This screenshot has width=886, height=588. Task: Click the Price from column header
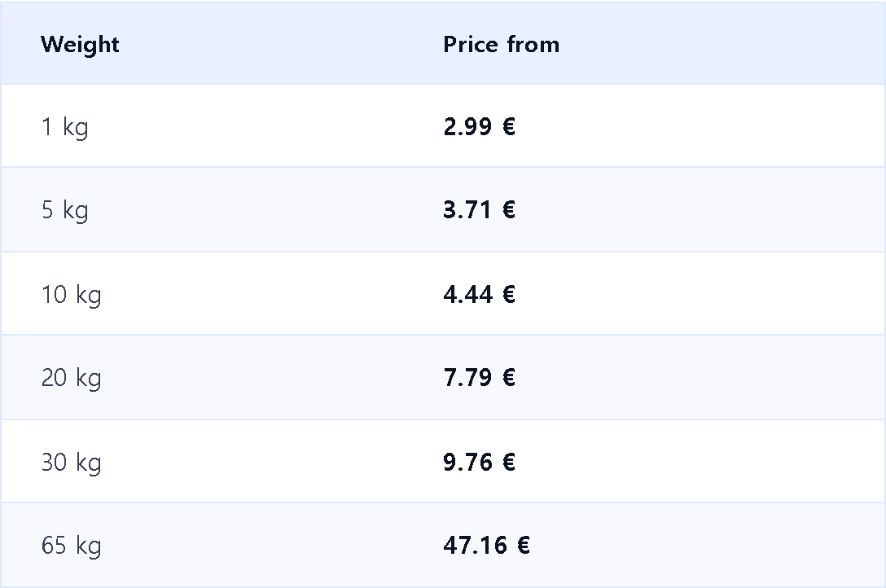coord(501,45)
